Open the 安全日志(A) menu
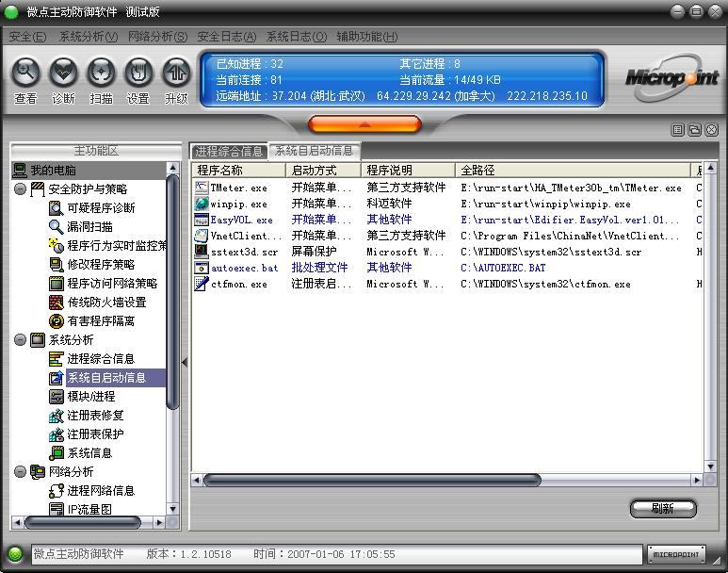The image size is (728, 573). pyautogui.click(x=227, y=37)
